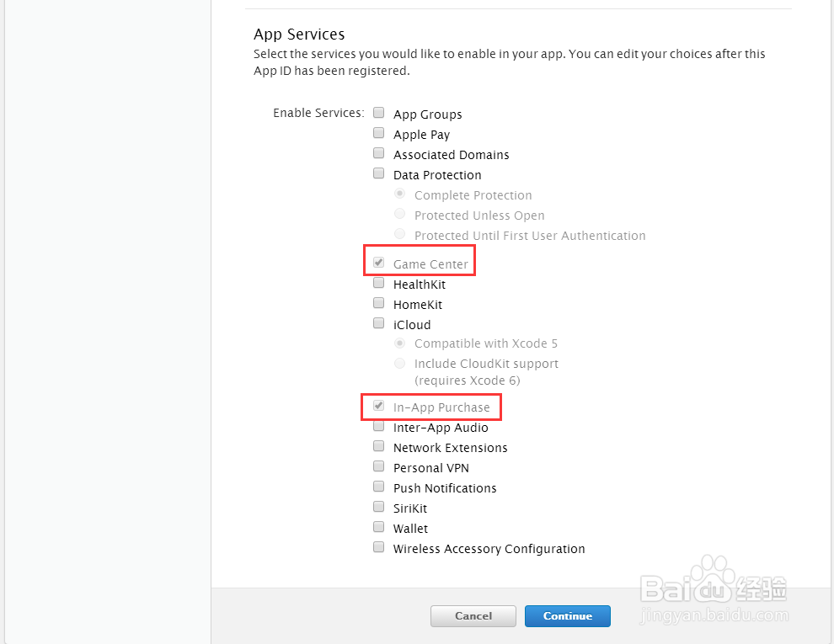Enable the SiriKit checkbox
Viewport: 834px width, 644px height.
tap(379, 507)
